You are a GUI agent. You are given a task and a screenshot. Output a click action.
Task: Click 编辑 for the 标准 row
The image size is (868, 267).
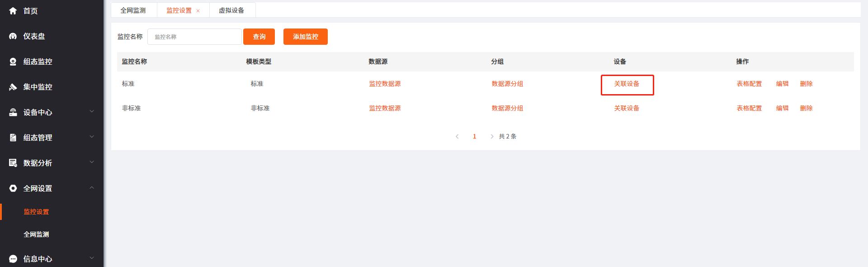click(x=782, y=84)
